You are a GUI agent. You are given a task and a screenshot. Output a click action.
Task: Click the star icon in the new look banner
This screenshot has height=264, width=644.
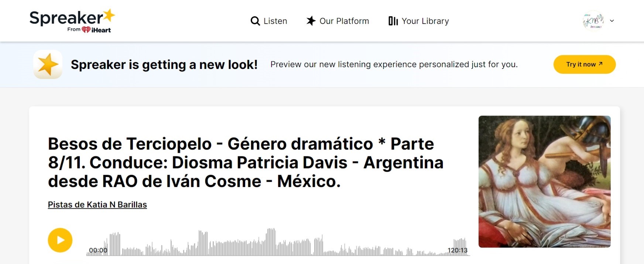coord(48,65)
